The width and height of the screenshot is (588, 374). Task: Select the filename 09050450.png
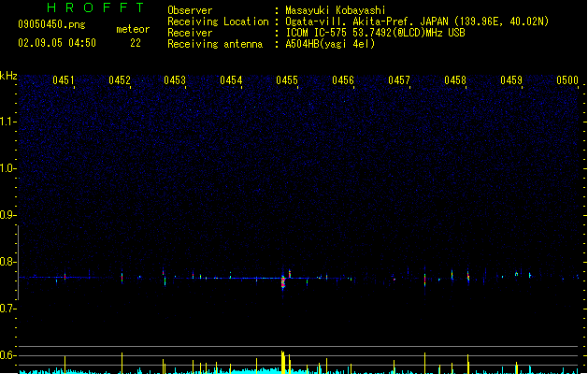point(51,24)
